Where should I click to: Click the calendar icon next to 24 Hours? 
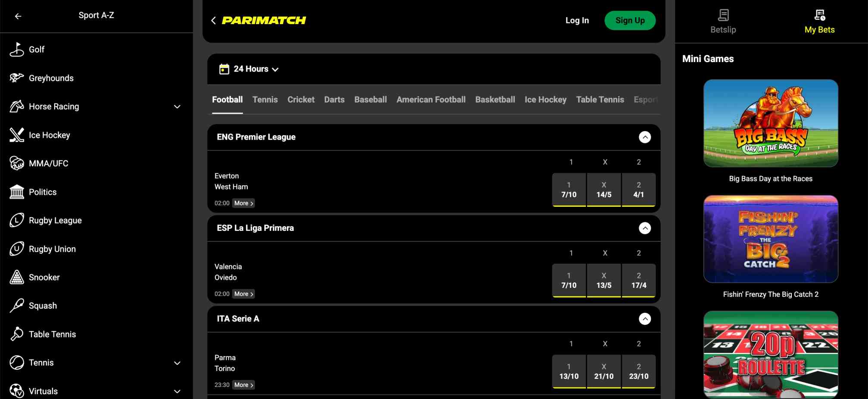pos(224,69)
